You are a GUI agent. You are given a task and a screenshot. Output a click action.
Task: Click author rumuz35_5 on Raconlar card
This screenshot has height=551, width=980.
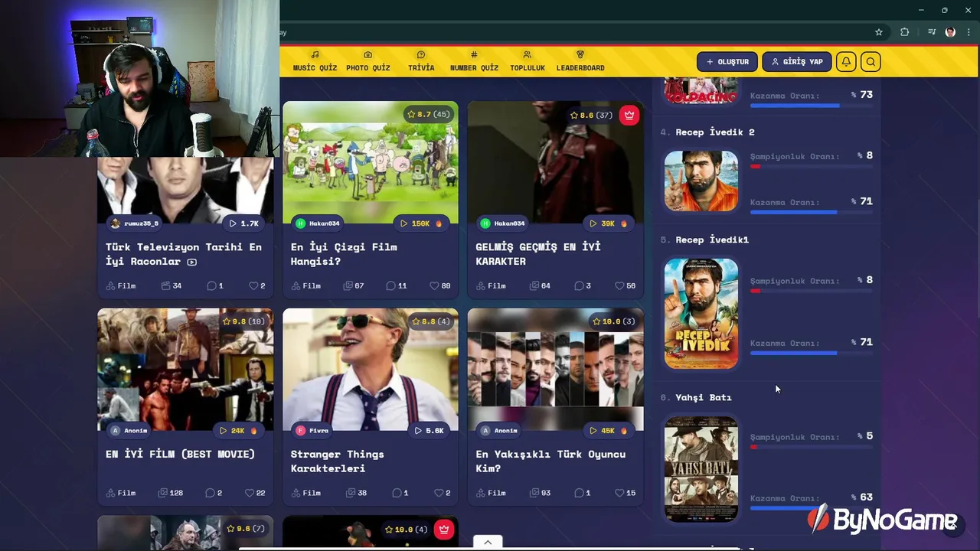[x=135, y=223]
